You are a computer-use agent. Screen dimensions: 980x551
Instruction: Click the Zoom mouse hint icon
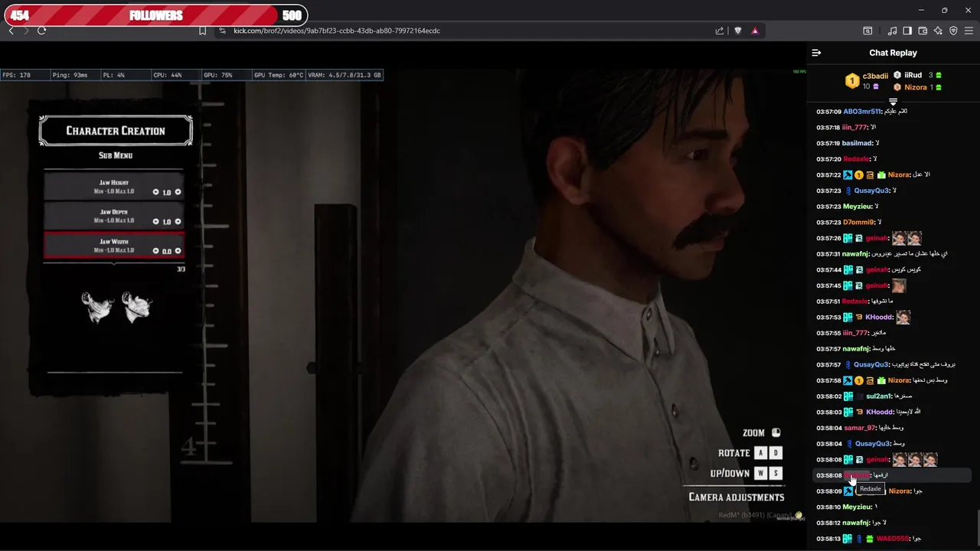[x=776, y=432]
